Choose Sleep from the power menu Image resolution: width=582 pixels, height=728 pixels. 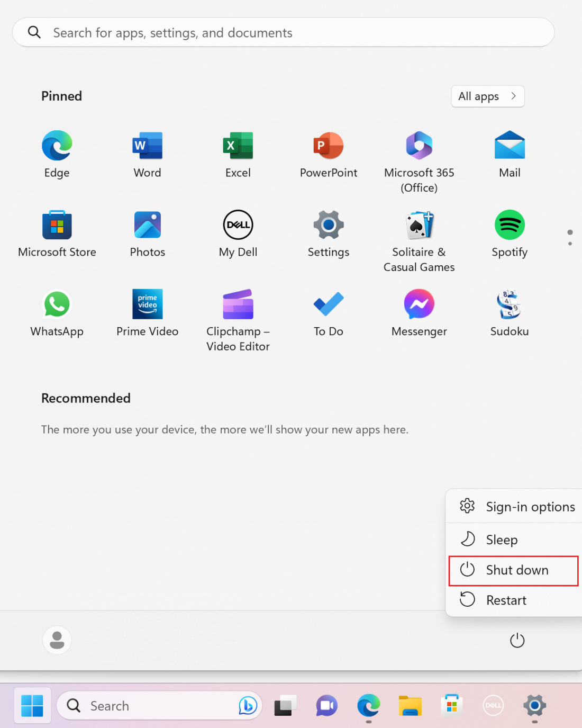click(502, 540)
